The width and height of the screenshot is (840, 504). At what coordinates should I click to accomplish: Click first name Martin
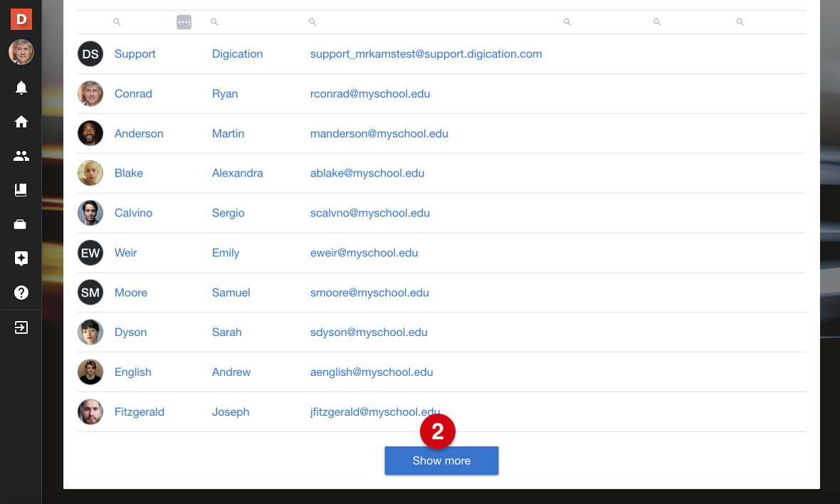(x=229, y=133)
